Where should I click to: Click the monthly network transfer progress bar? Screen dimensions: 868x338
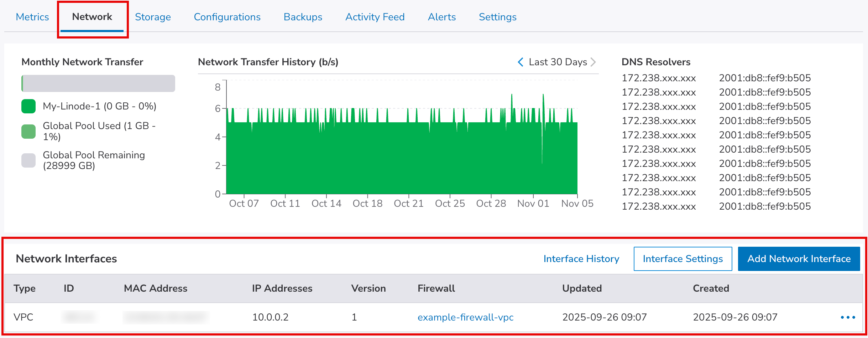pos(98,83)
